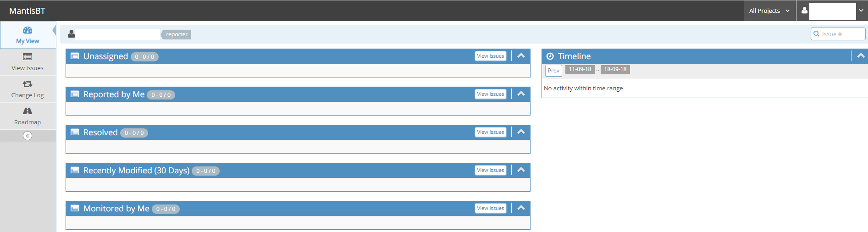Click the Monitored by Me 0-0/0 badge
Image resolution: width=868 pixels, height=232 pixels.
(x=166, y=209)
